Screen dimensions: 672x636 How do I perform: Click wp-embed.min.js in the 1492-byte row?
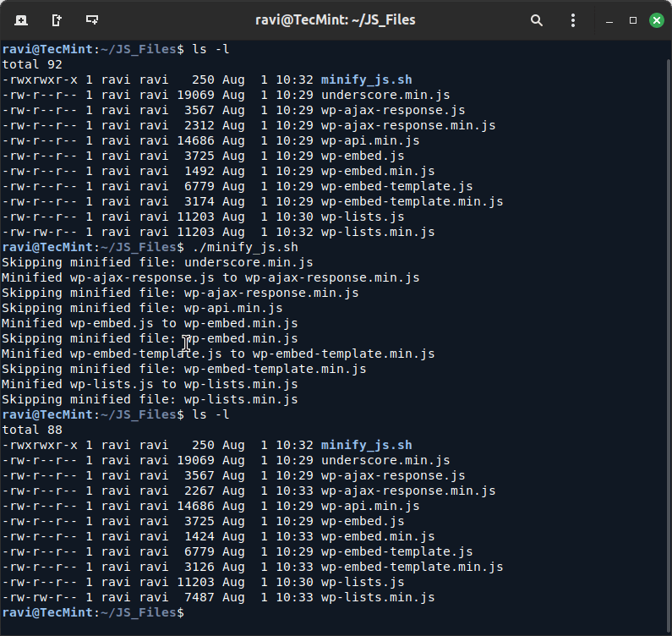click(378, 171)
